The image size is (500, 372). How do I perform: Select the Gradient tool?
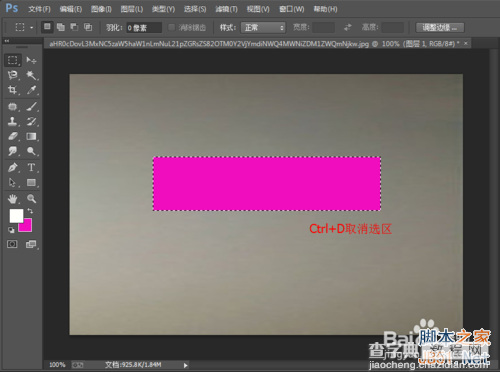31,136
